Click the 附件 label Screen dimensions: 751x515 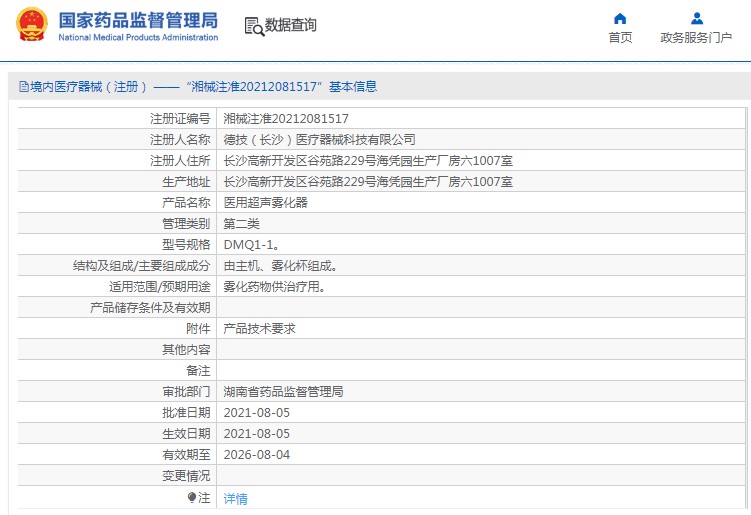click(198, 329)
